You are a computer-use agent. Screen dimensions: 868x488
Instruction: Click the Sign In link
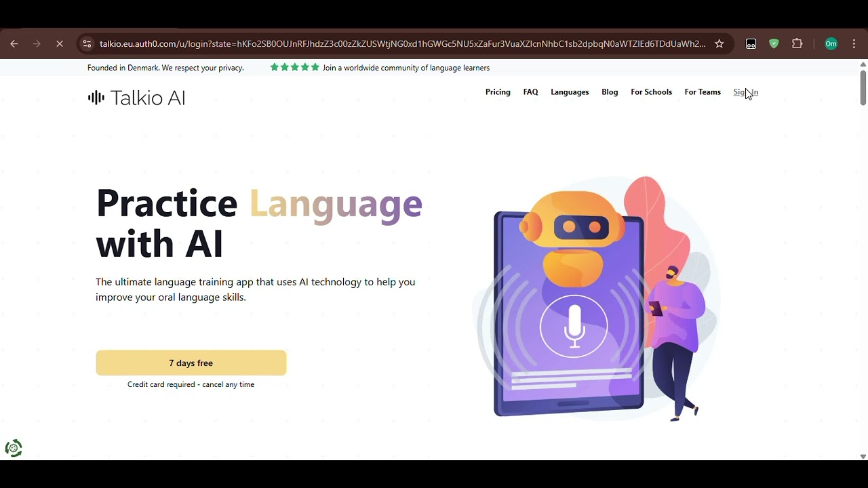point(745,92)
